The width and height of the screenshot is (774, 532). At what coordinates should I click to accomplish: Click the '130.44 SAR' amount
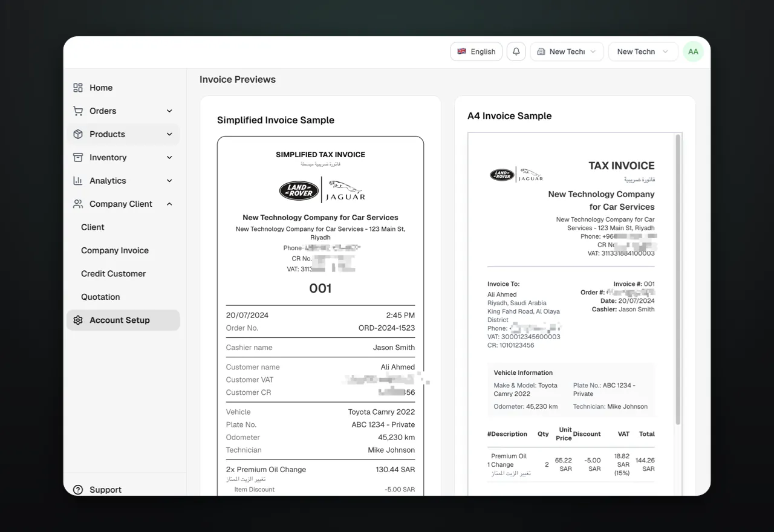pyautogui.click(x=395, y=470)
